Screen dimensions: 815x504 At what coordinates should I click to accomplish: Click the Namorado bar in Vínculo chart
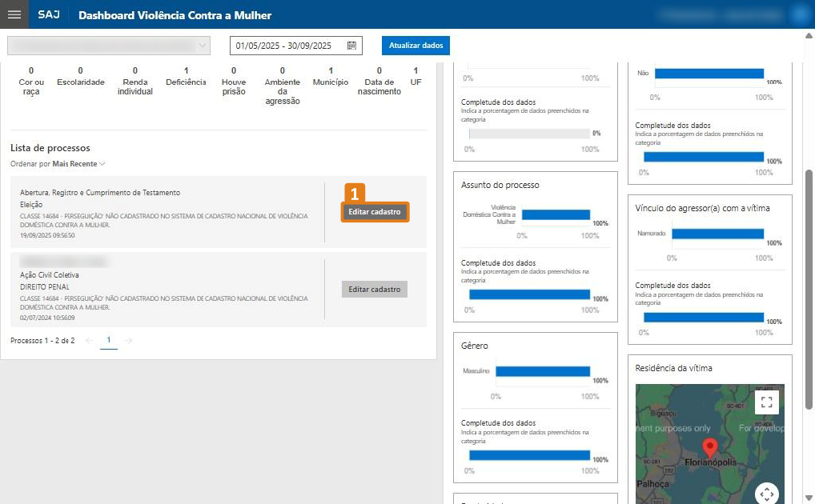coord(717,234)
